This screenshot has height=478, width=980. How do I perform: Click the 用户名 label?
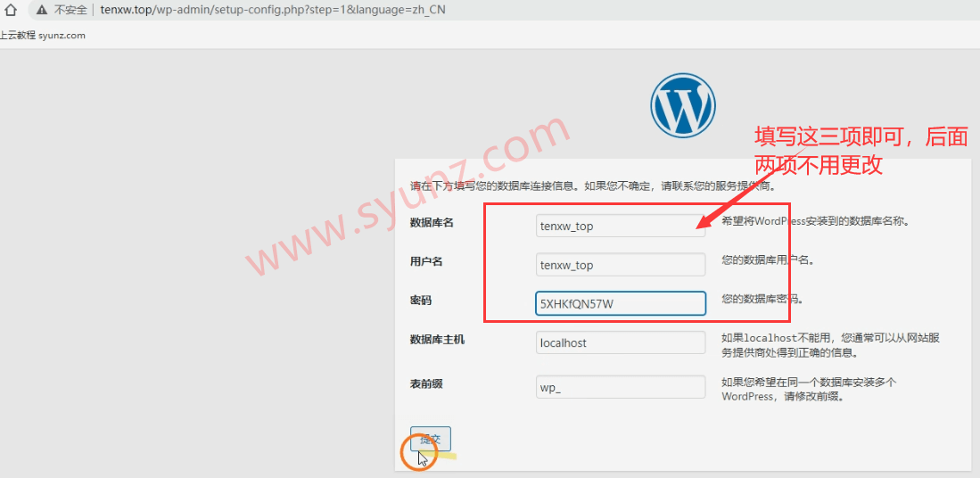click(x=426, y=261)
